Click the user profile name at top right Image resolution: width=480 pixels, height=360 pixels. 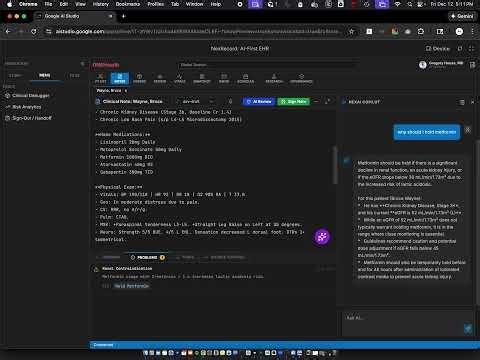pyautogui.click(x=445, y=63)
